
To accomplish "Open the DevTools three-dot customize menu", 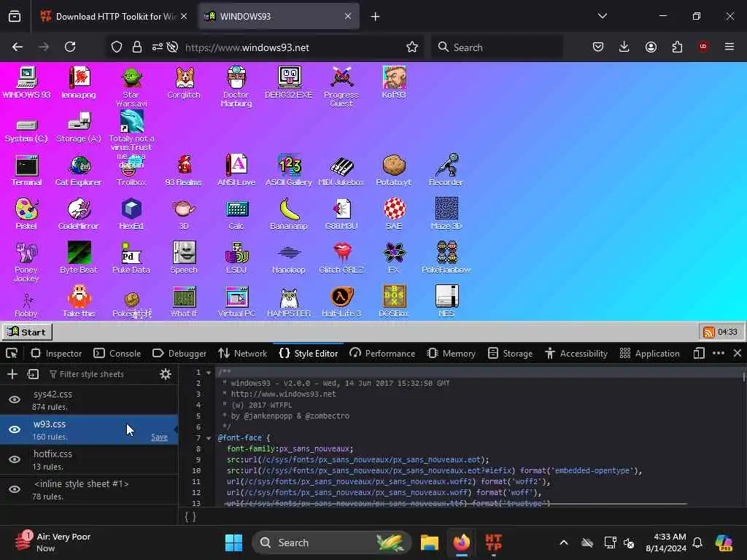I will 719,354.
